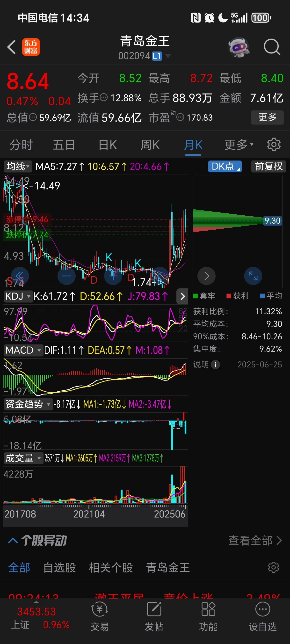Viewport: 290px width, 644px height.
Task: Open the 成交量 indicator dropdown
Action: (23, 458)
